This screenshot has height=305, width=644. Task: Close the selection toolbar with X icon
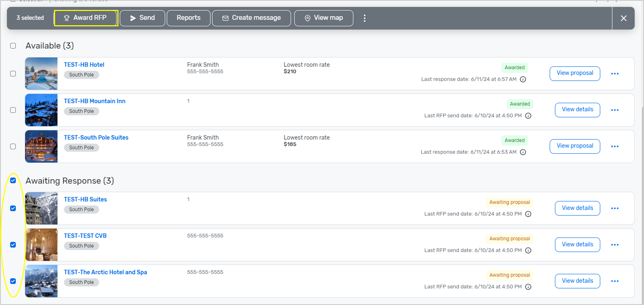tap(623, 18)
